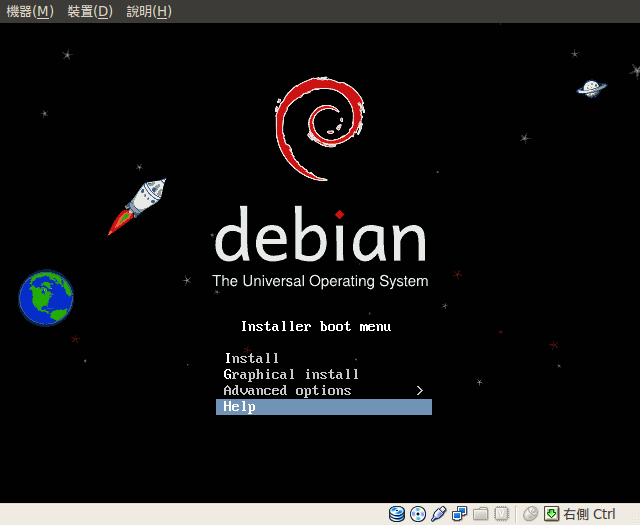This screenshot has width=640, height=525.
Task: Expand Advanced options submenu arrow
Action: pos(420,391)
